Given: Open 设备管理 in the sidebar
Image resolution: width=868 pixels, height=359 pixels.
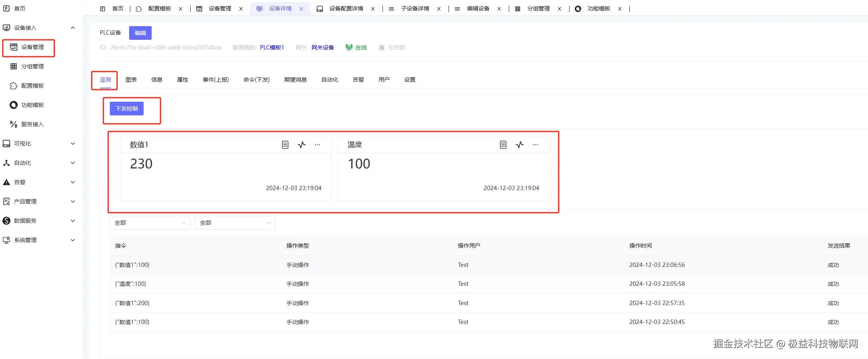Looking at the screenshot, I should pos(32,47).
